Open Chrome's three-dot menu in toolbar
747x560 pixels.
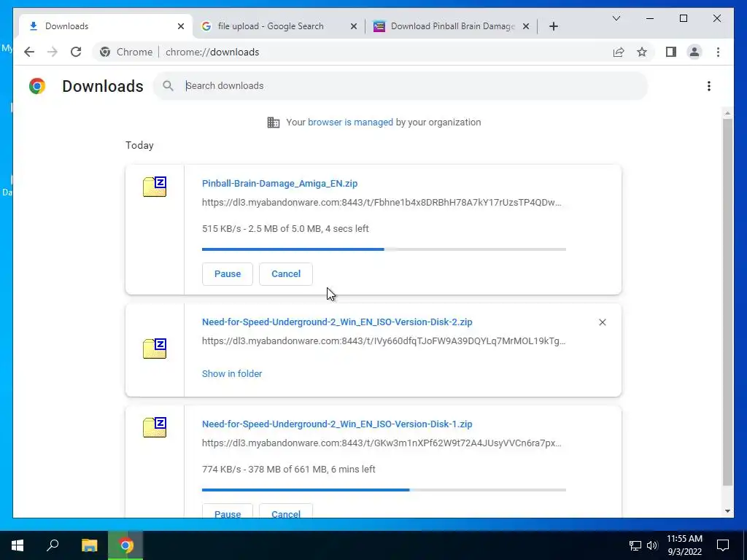(x=718, y=52)
